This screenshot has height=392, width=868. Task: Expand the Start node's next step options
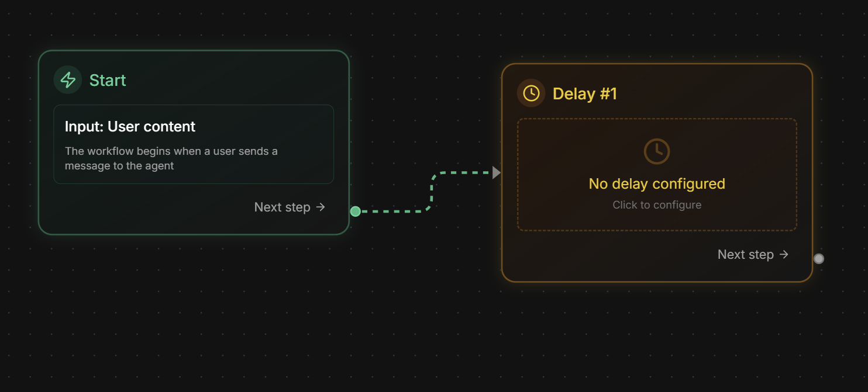pos(289,207)
